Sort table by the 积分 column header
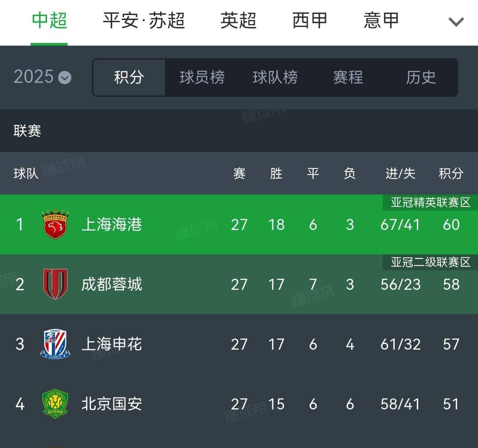 click(x=451, y=174)
